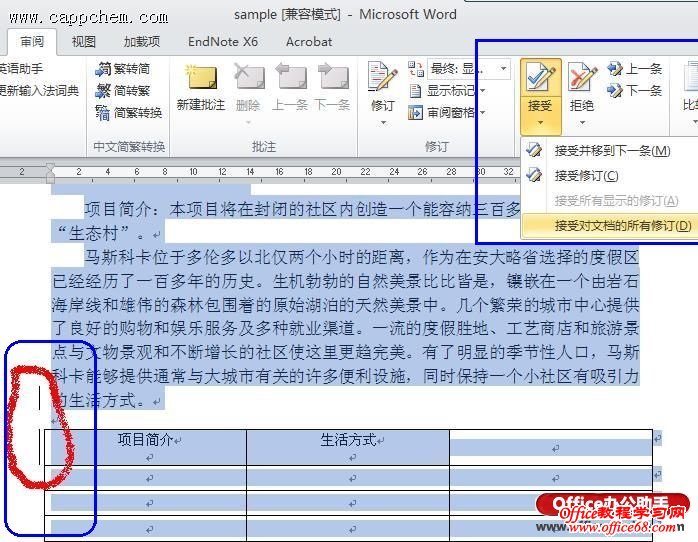The image size is (698, 542).
Task: Click the Compare (比较) document icon
Action: [690, 77]
